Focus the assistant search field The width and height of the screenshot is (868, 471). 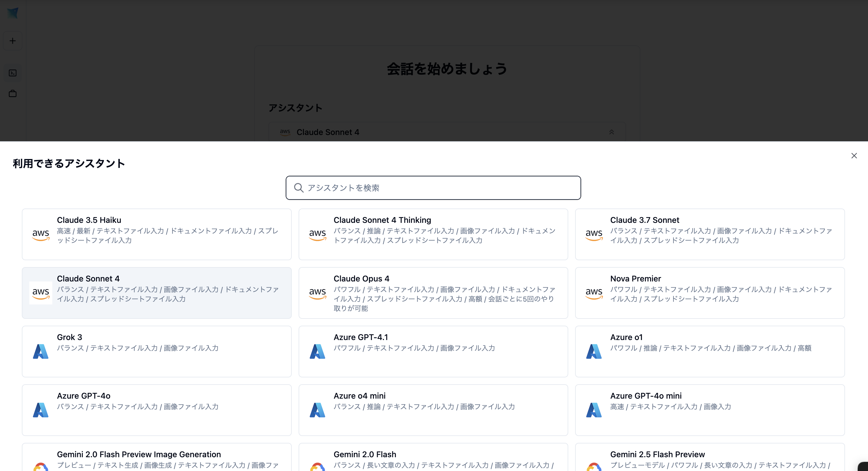tap(438, 188)
